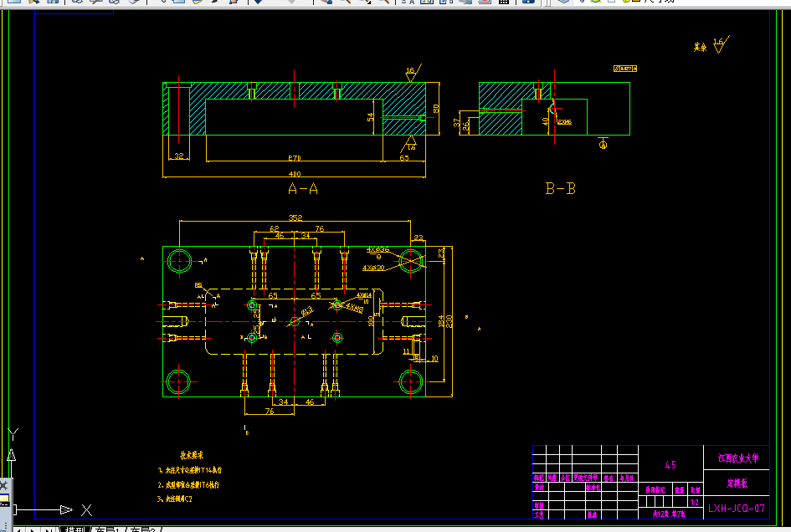
Task: Pick the 76 dimension above plan view
Action: coord(320,229)
